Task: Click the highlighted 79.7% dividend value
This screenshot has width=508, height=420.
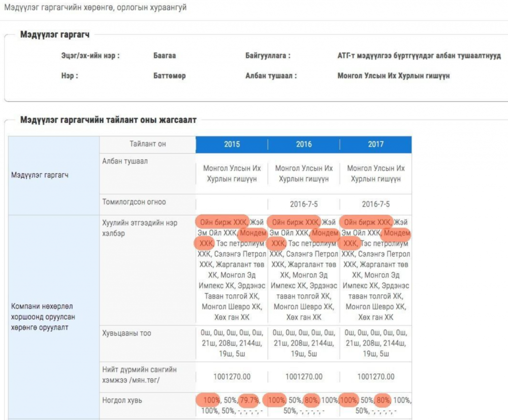Action: coord(249,400)
